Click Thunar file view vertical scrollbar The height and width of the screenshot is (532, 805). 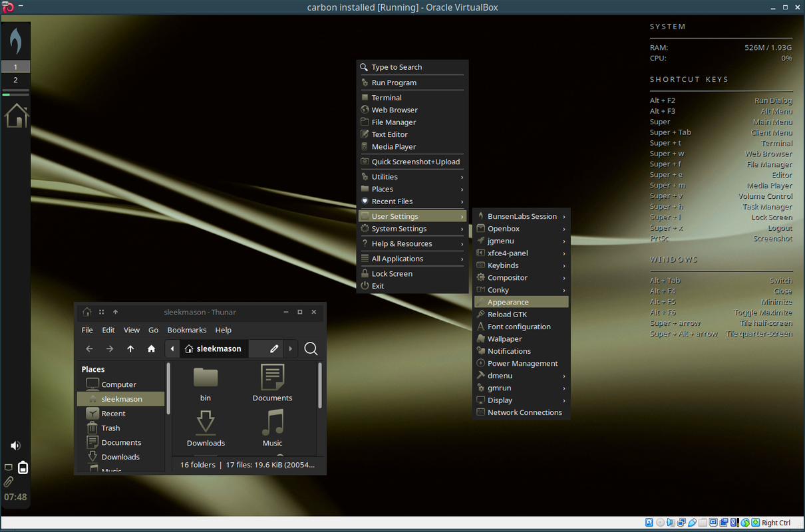pyautogui.click(x=320, y=386)
